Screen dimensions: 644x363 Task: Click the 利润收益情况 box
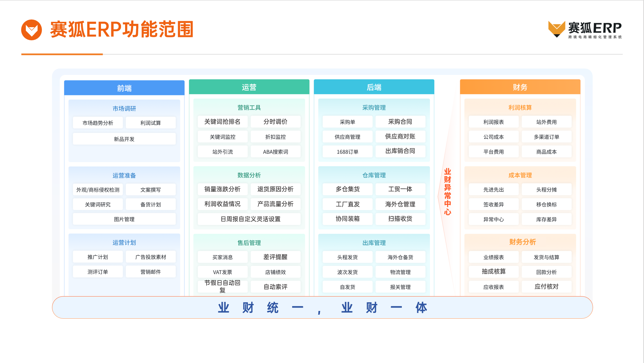coord(222,204)
